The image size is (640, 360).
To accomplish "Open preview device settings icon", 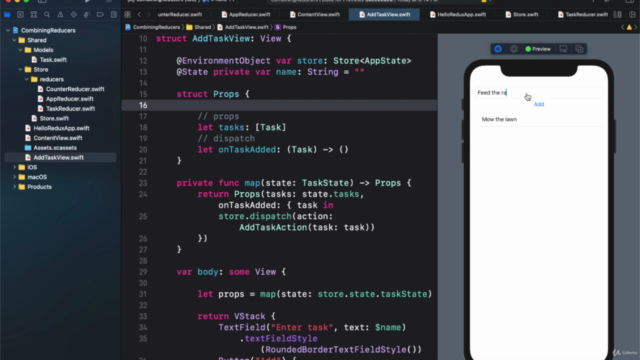I will 564,49.
